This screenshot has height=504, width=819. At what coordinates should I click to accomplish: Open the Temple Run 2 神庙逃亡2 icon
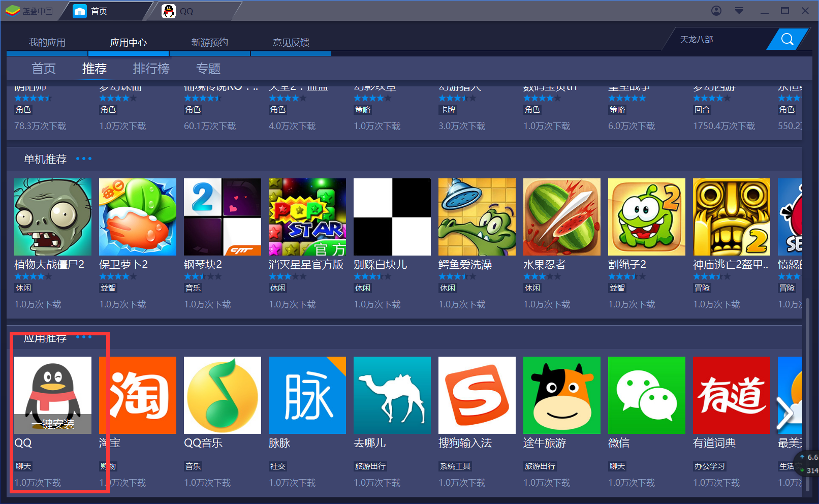(732, 217)
